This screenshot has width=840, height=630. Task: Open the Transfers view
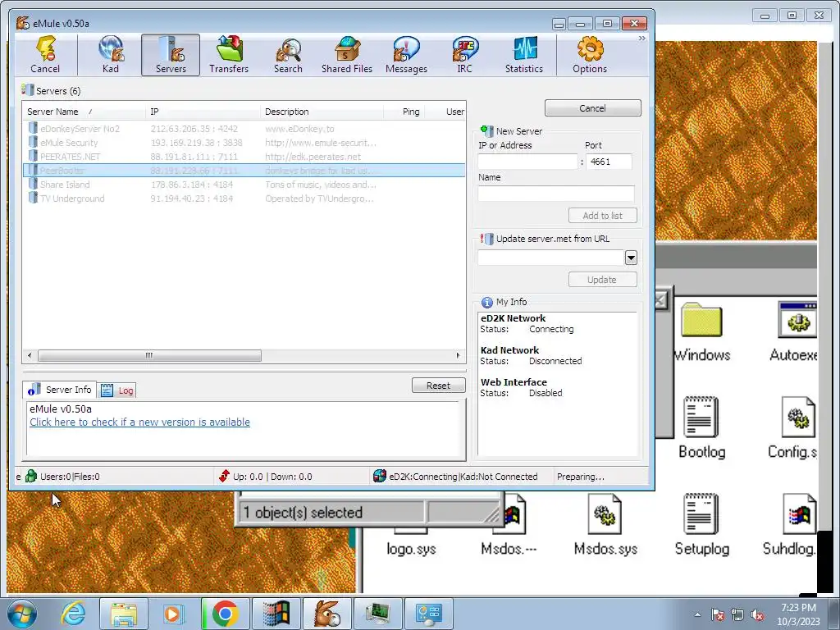coord(229,55)
